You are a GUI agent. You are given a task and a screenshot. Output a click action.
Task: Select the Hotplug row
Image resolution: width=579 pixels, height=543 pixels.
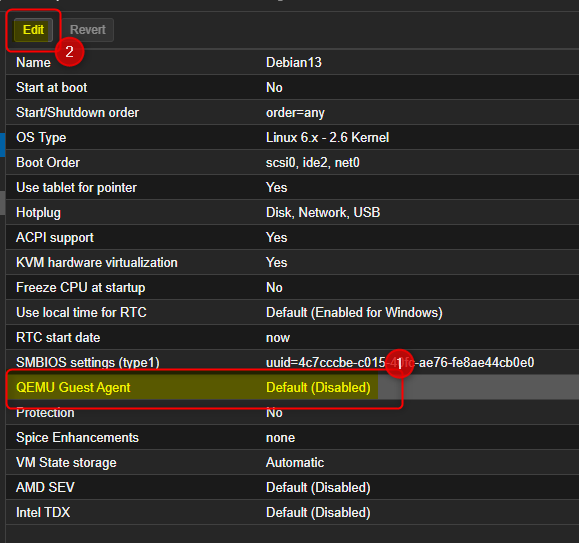click(292, 213)
